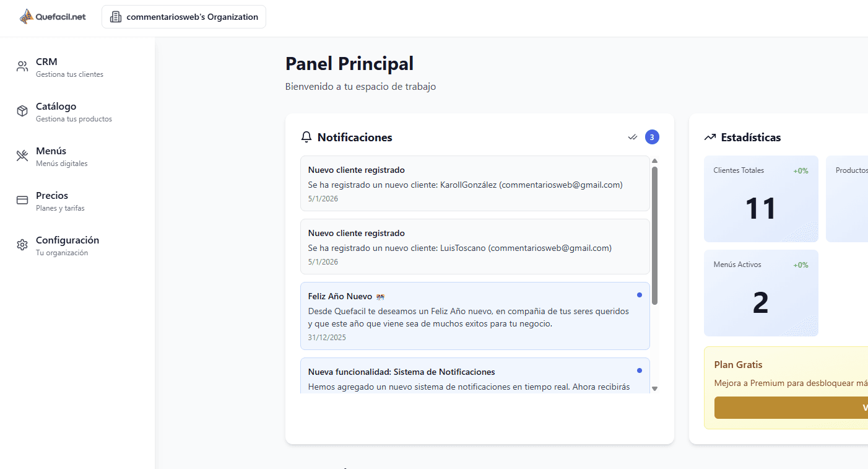Click scrollbar down arrow in notifications list

point(655,388)
